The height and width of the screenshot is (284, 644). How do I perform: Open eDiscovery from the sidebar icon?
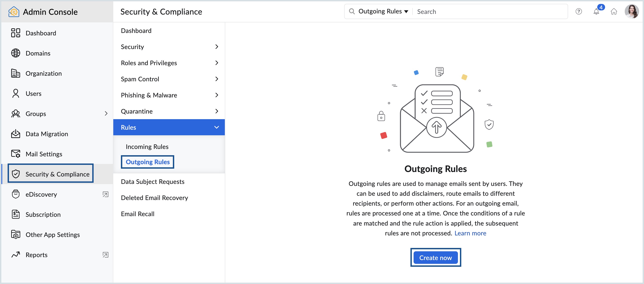(15, 194)
